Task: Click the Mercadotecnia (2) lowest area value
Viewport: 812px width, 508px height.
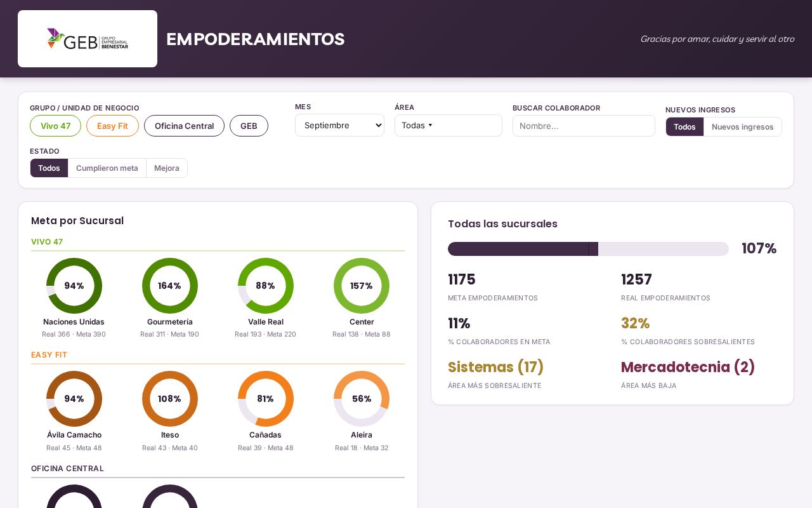Action: [x=688, y=367]
